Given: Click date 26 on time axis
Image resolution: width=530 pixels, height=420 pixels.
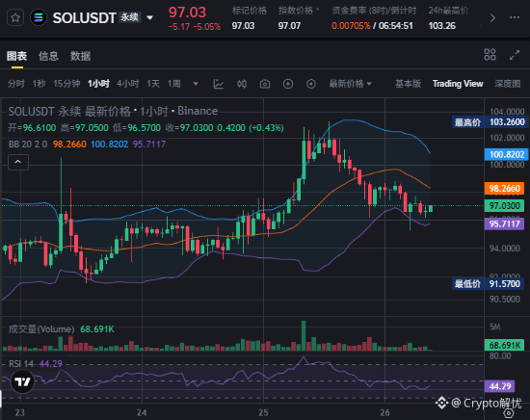Looking at the screenshot, I should (384, 412).
